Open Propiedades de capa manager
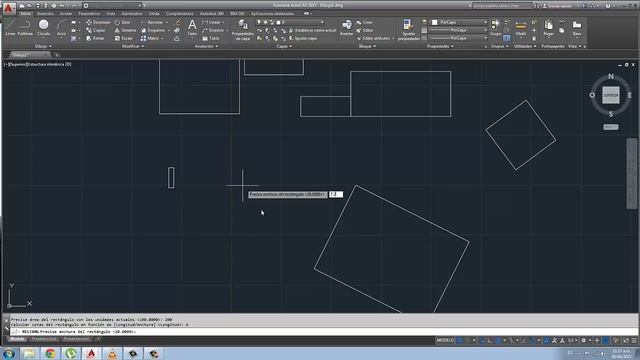This screenshot has height=360, width=640. click(242, 29)
